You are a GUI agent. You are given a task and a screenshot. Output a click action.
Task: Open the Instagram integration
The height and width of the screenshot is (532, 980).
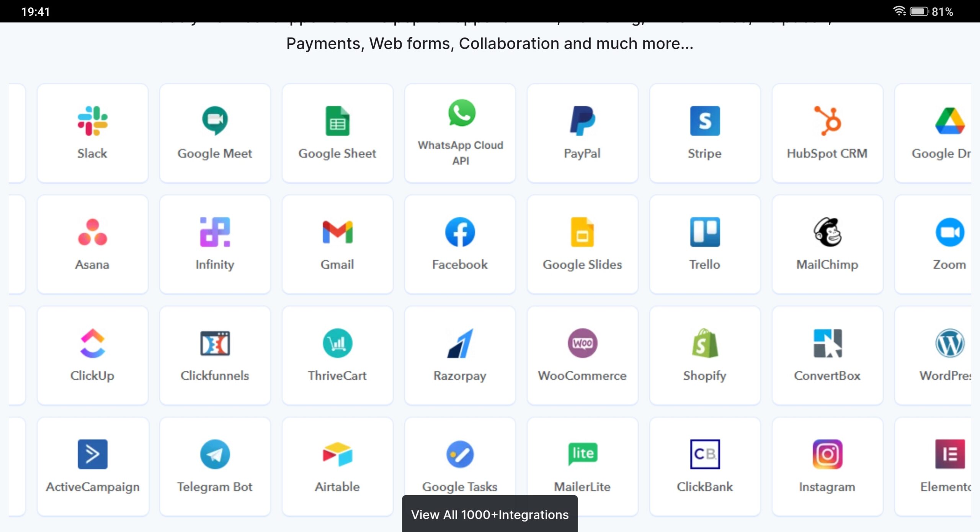tap(828, 466)
